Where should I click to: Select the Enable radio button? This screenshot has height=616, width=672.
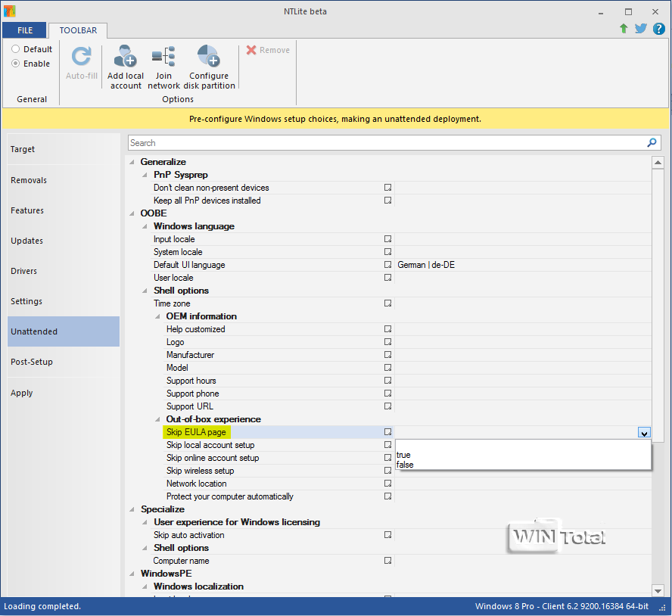[15, 64]
